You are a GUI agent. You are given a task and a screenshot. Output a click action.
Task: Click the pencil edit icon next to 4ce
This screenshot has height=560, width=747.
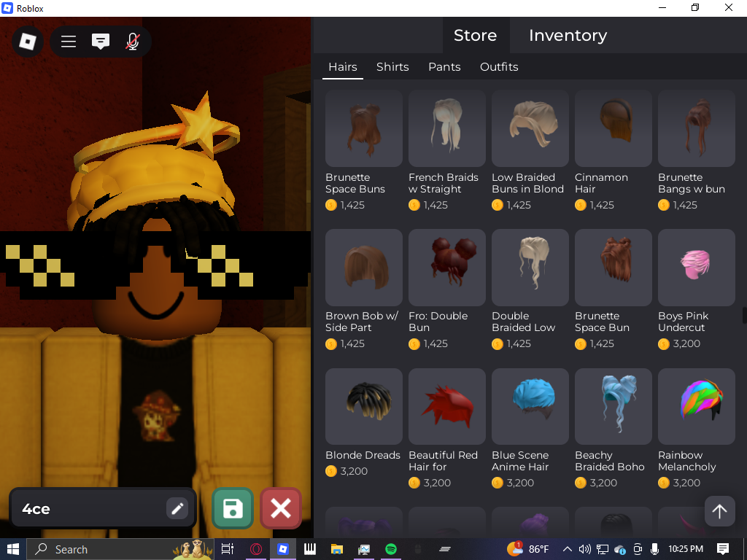177,508
